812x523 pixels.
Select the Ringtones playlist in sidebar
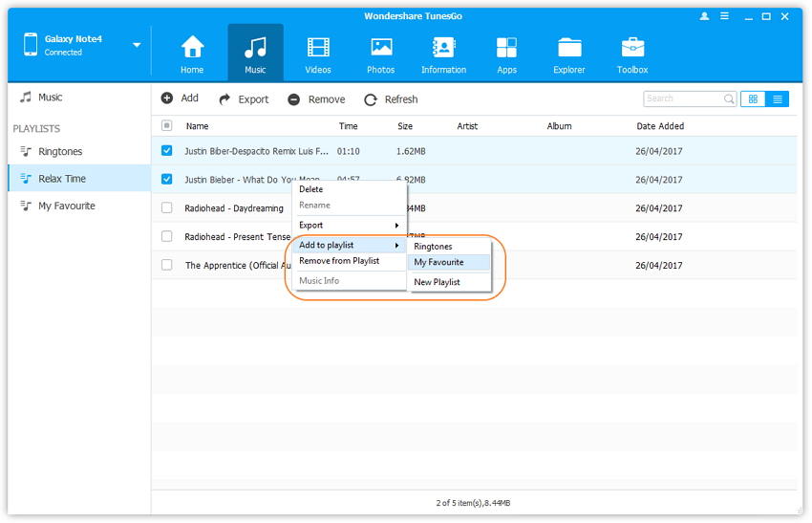[60, 151]
